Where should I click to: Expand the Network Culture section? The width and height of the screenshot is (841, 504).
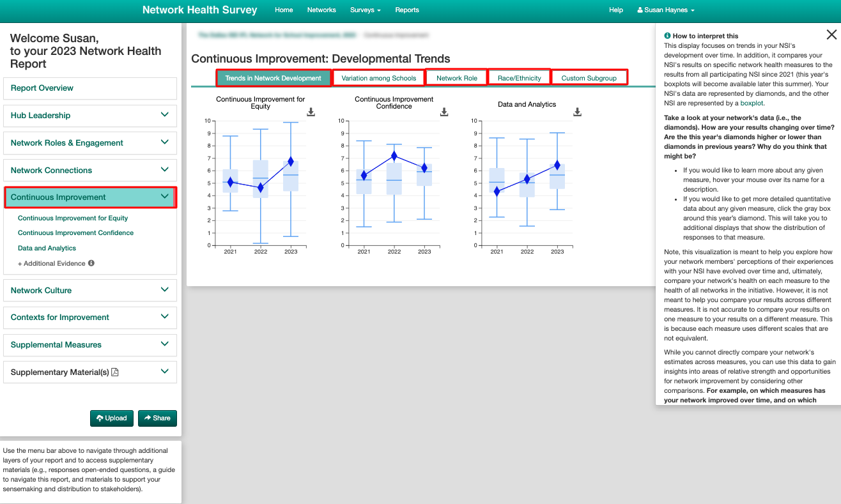coord(89,291)
